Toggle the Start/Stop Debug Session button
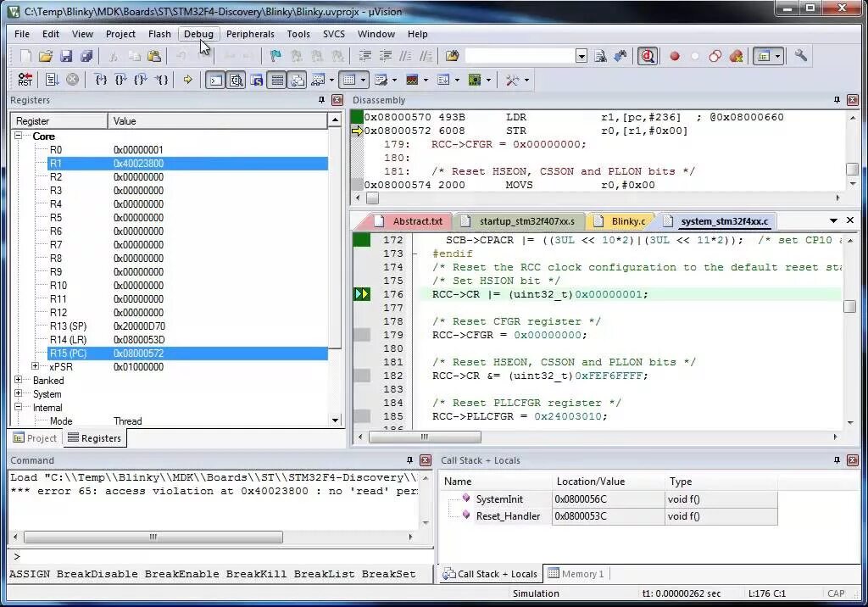 pos(648,56)
